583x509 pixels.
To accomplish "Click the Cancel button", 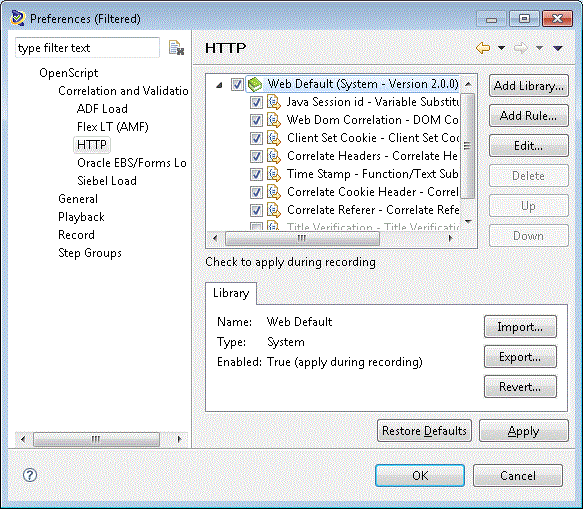I will pos(518,476).
